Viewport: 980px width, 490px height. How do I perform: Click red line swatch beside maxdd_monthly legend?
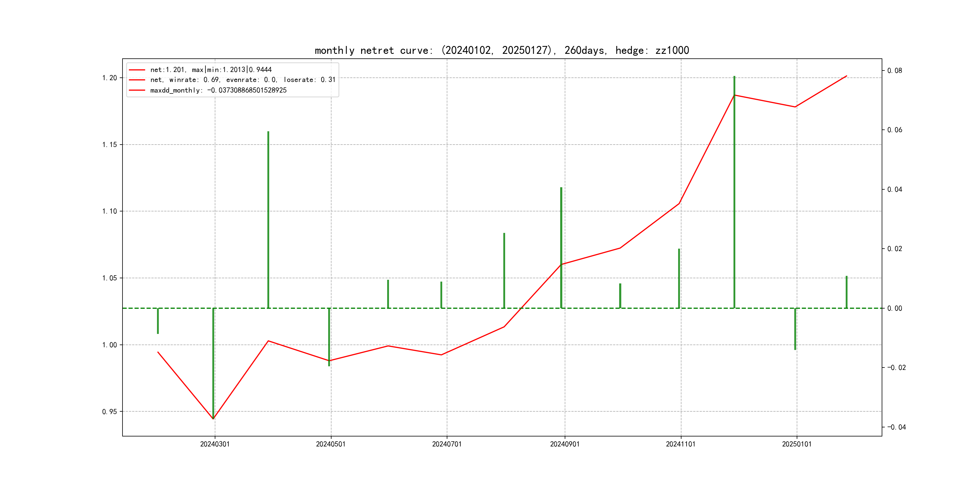(137, 90)
